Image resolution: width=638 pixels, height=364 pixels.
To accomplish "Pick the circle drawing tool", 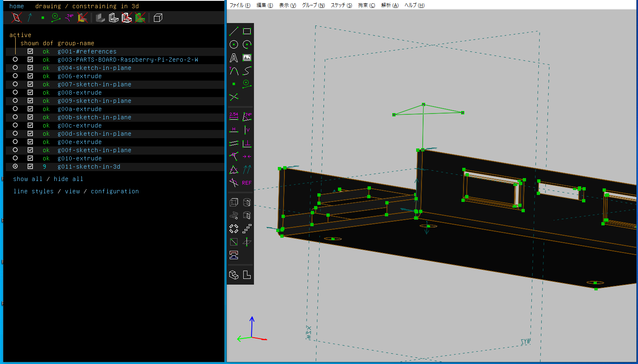I will click(x=234, y=44).
